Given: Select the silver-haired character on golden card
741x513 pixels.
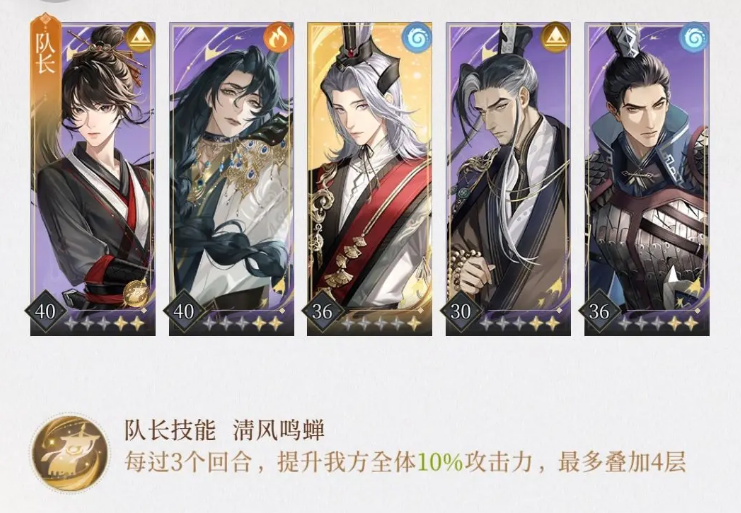Looking at the screenshot, I should (x=370, y=179).
